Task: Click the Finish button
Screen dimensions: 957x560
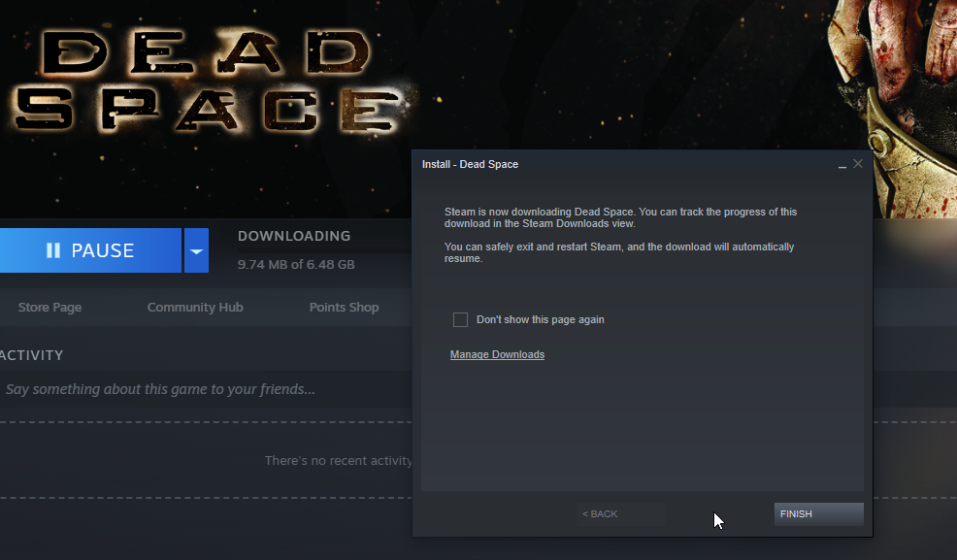Action: [819, 514]
